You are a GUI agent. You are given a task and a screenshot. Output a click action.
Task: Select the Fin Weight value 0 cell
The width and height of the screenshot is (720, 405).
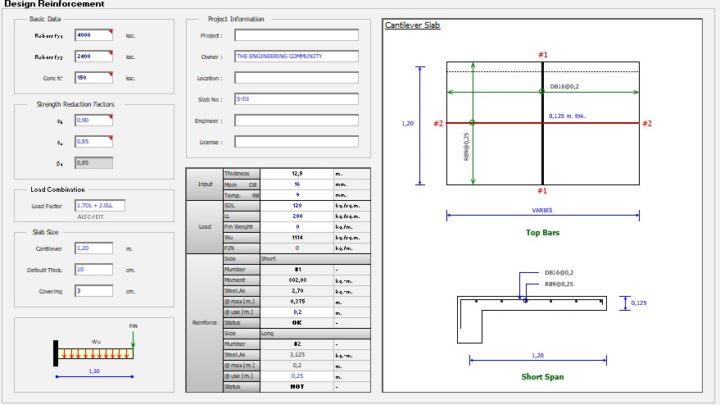tap(297, 227)
